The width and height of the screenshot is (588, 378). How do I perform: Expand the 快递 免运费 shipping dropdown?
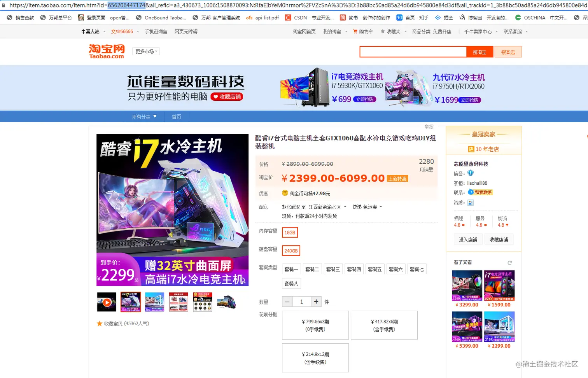pyautogui.click(x=367, y=207)
